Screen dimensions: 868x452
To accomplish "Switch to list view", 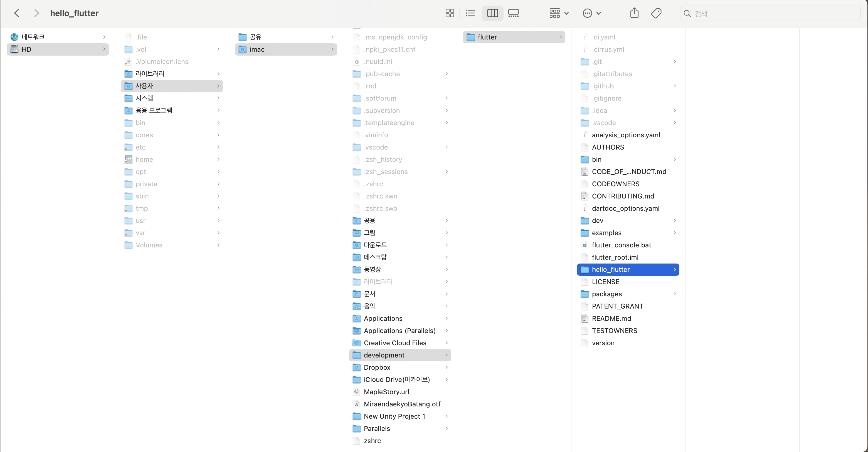I will point(470,13).
